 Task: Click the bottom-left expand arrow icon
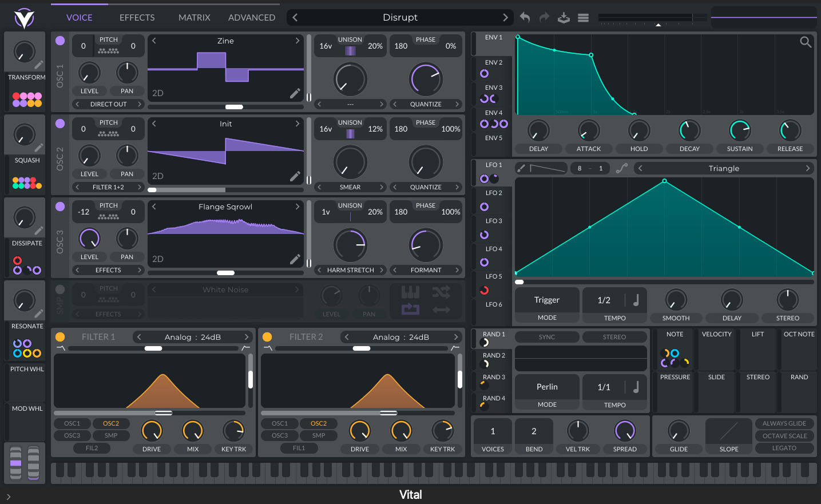coord(9,497)
